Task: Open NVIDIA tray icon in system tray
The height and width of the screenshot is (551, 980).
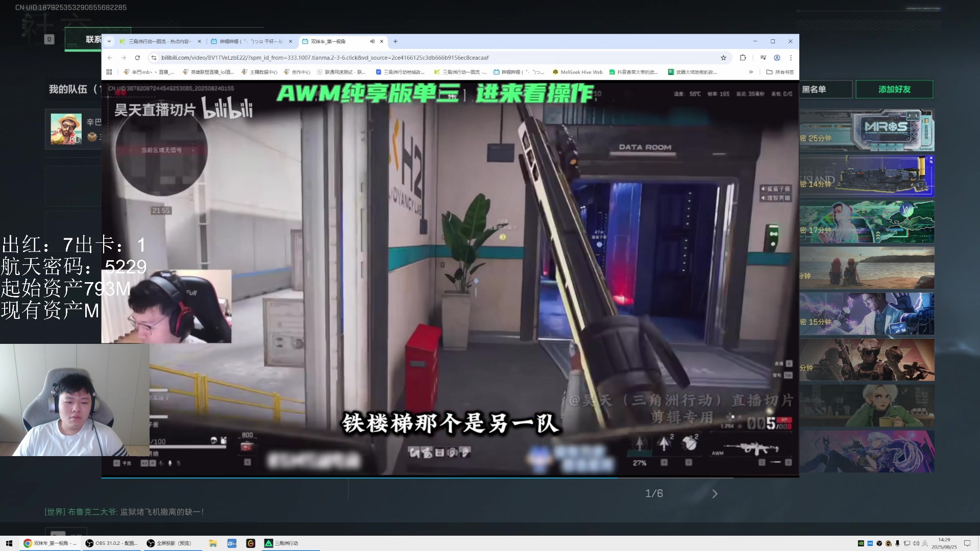Action: point(861,543)
